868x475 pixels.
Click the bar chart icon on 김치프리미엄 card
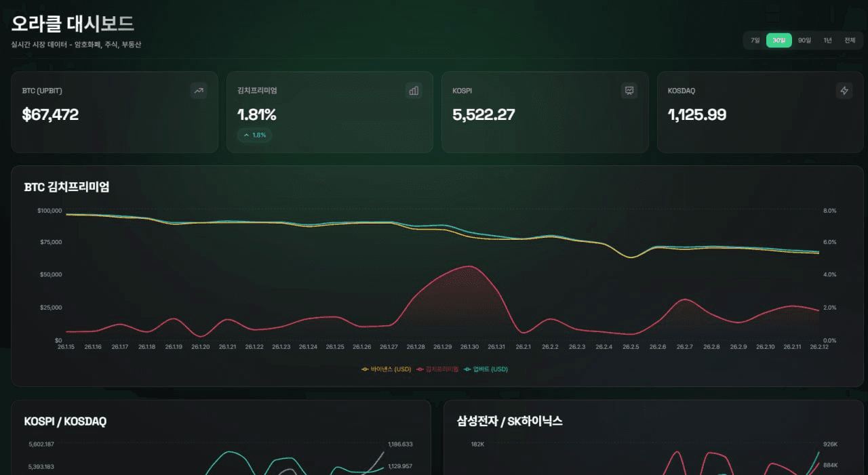[414, 90]
